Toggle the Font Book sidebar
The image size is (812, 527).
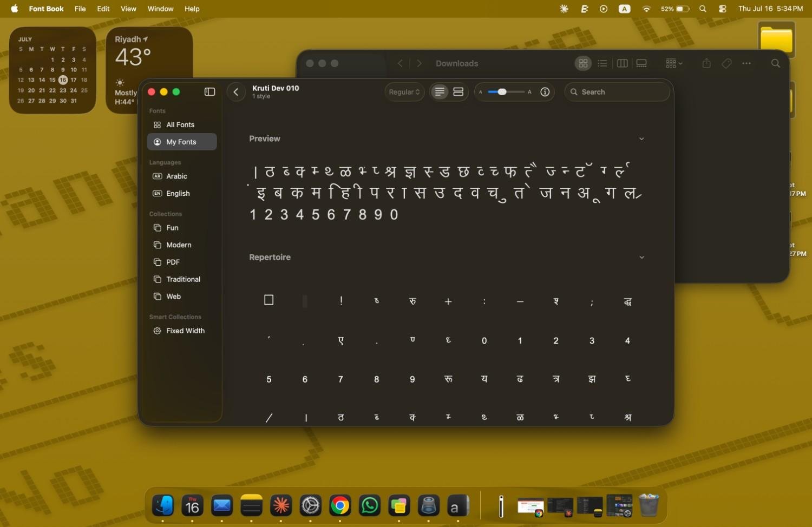[209, 92]
